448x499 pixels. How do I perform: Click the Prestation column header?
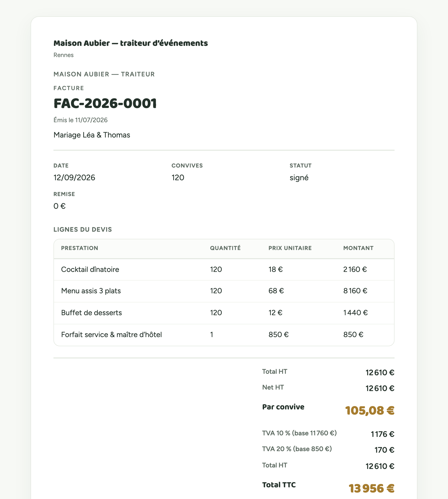(x=80, y=248)
